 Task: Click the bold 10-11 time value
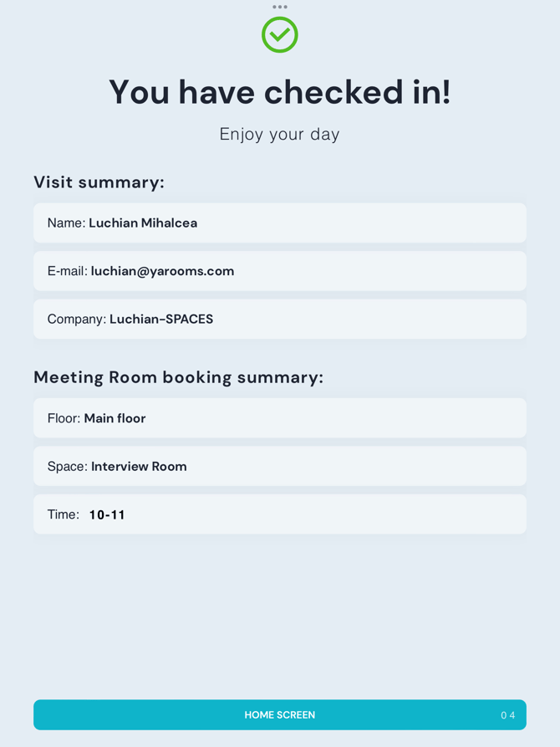click(x=107, y=514)
